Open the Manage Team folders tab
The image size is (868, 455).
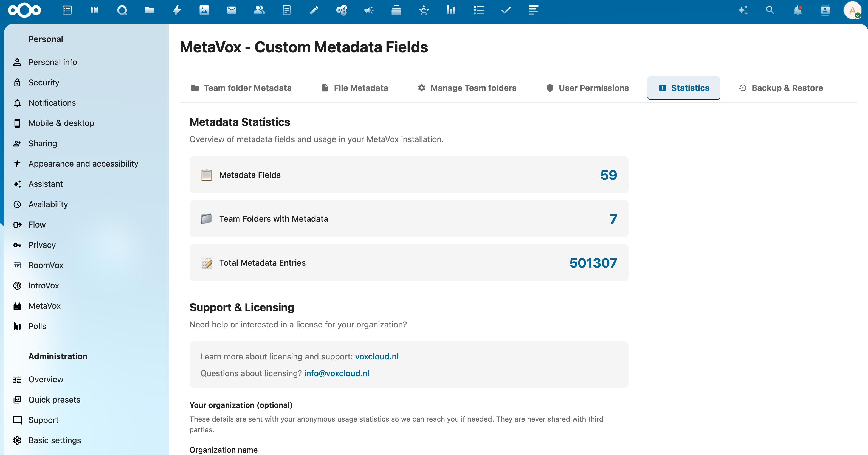(x=467, y=88)
